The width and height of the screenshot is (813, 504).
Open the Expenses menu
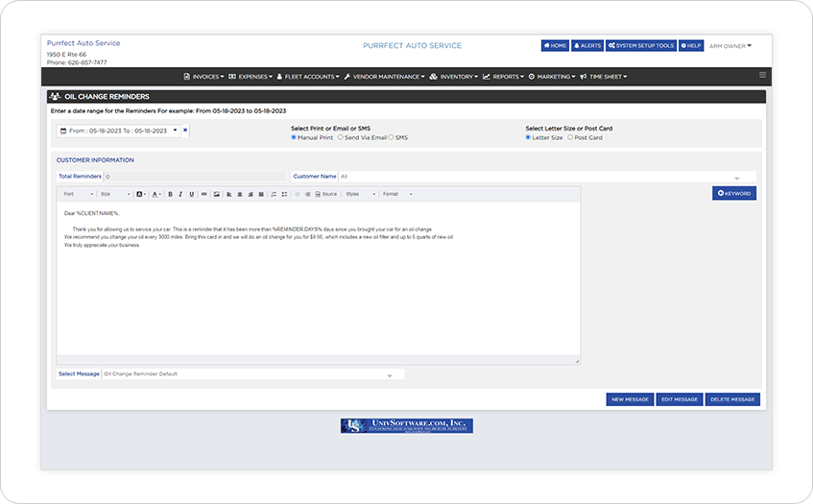[x=251, y=77]
